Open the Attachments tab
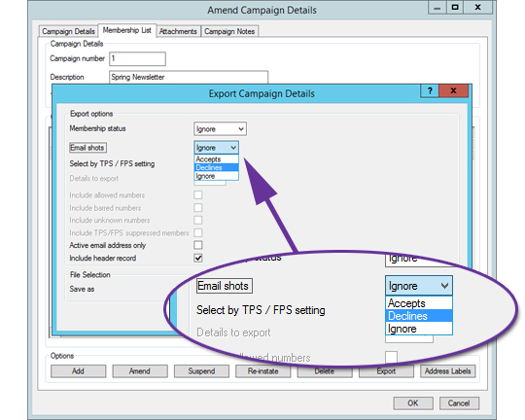Screen dimensions: 525x420 178,31
